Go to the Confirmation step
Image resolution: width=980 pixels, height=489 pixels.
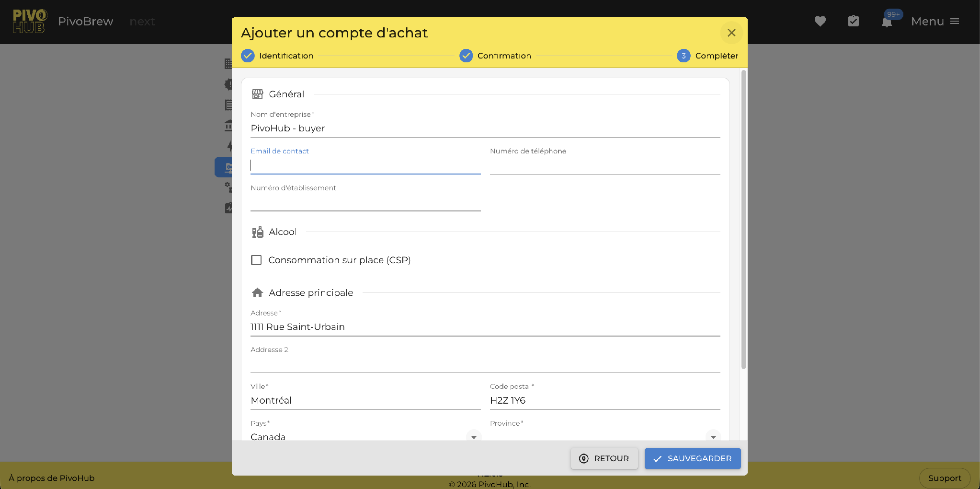[495, 56]
